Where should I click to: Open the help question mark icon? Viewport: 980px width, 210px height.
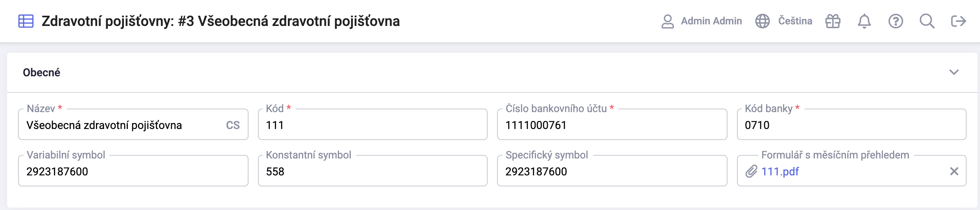pyautogui.click(x=896, y=21)
